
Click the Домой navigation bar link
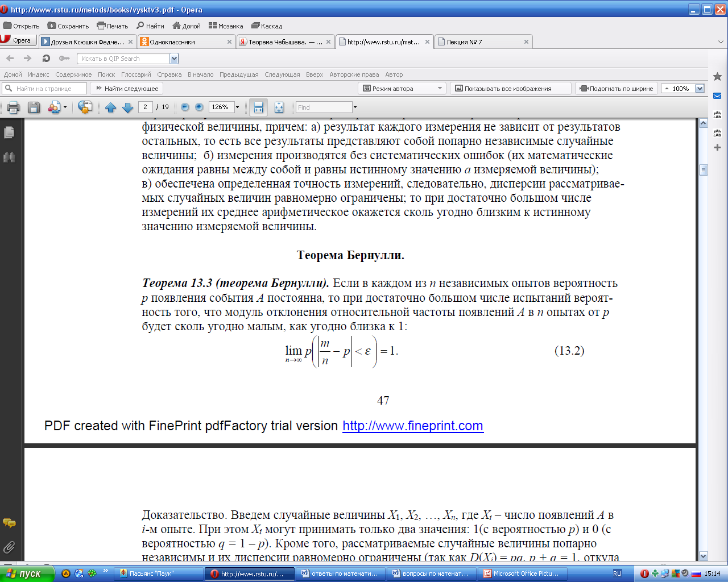(13, 74)
